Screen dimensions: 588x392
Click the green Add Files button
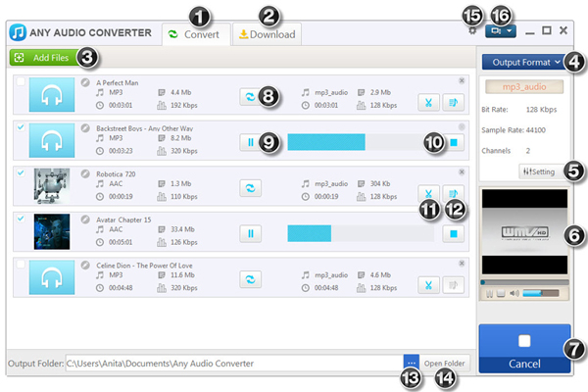[x=45, y=58]
